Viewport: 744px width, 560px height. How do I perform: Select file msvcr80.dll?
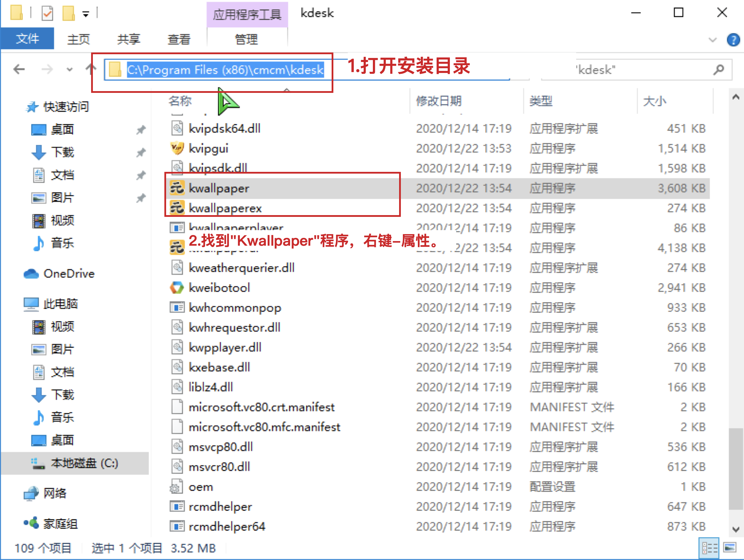pyautogui.click(x=219, y=467)
